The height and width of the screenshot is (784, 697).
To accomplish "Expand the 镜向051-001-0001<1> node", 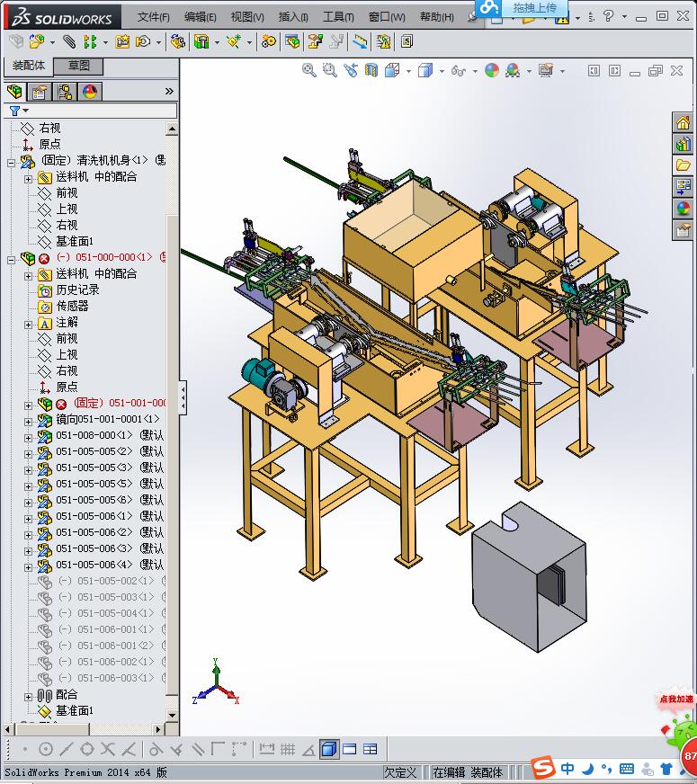I will click(28, 422).
